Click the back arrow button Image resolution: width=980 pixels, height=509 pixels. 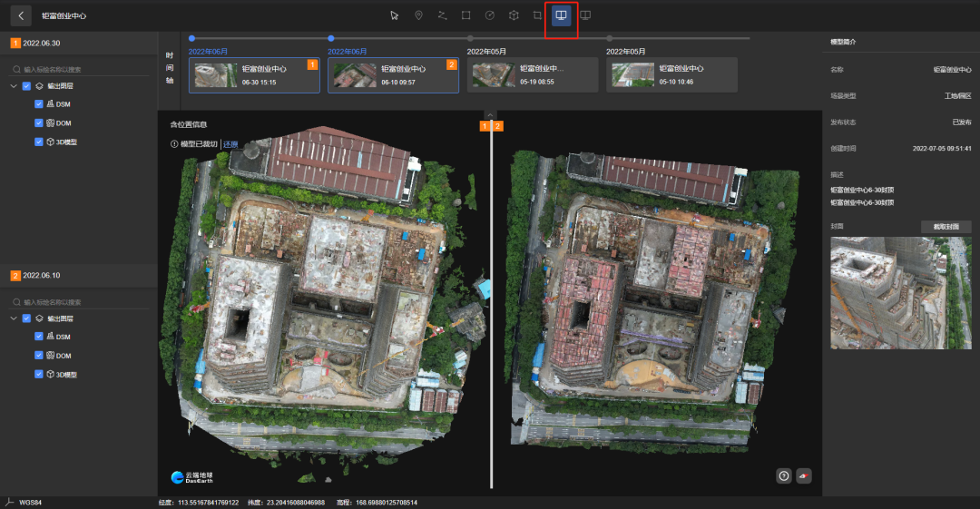point(21,15)
